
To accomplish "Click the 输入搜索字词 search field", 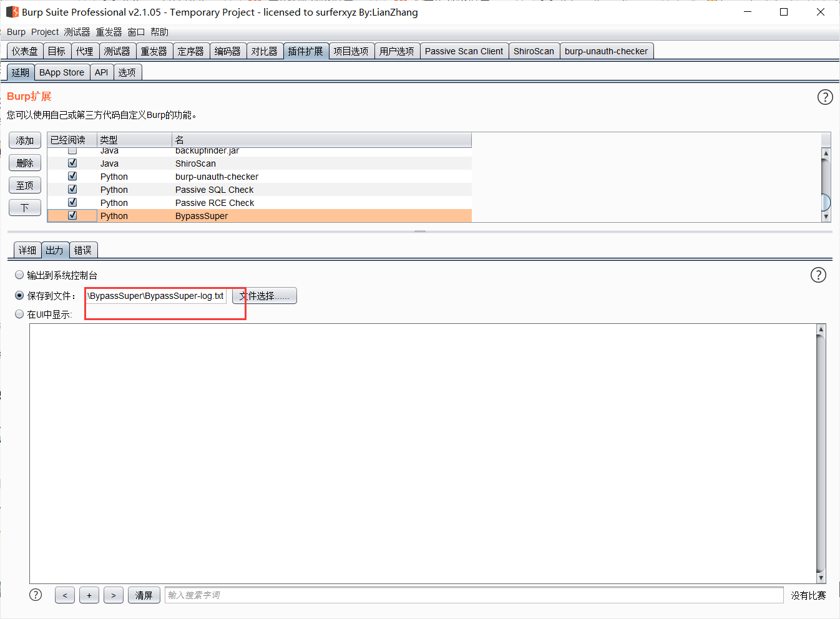I will tap(474, 595).
